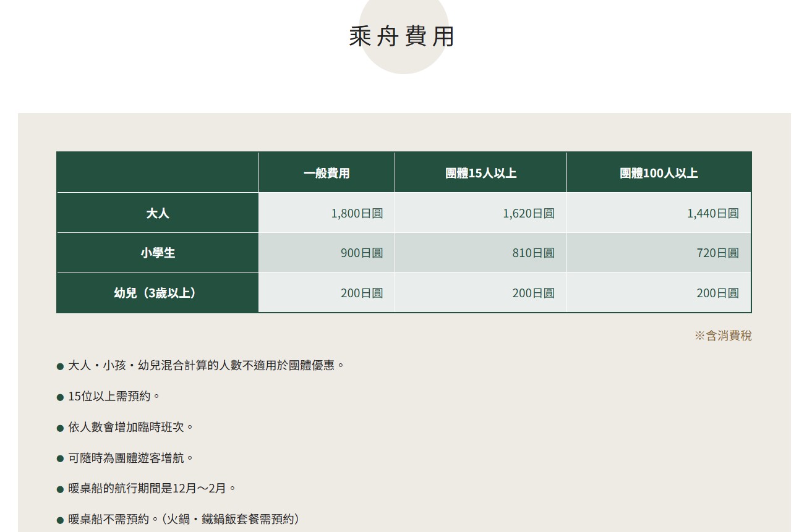Image resolution: width=799 pixels, height=532 pixels.
Task: Click the 720日圓 price cell
Action: coord(717,253)
